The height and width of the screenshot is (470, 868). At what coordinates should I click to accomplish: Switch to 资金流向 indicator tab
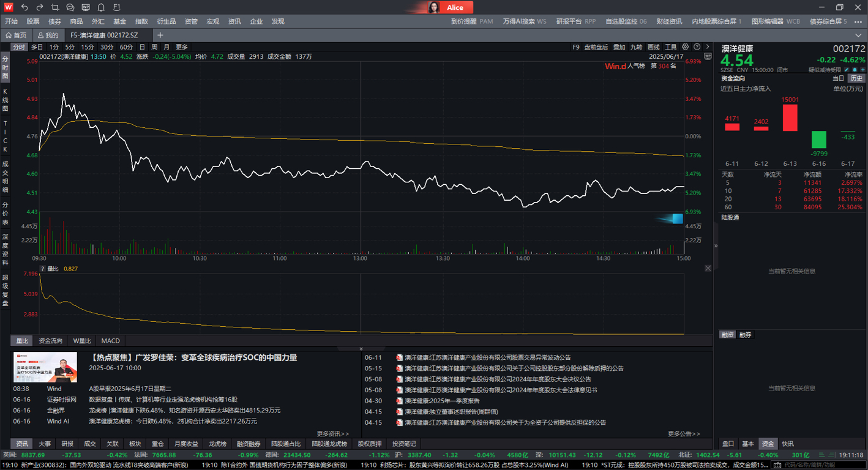click(50, 341)
